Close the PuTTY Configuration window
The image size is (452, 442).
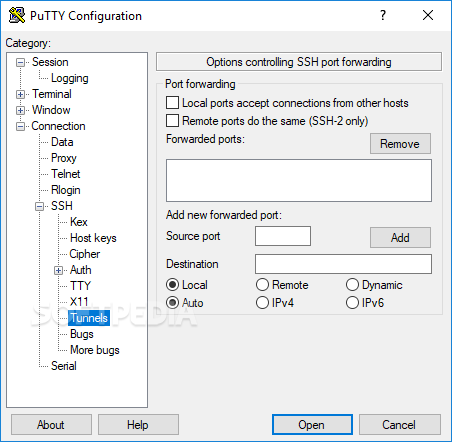pos(428,15)
